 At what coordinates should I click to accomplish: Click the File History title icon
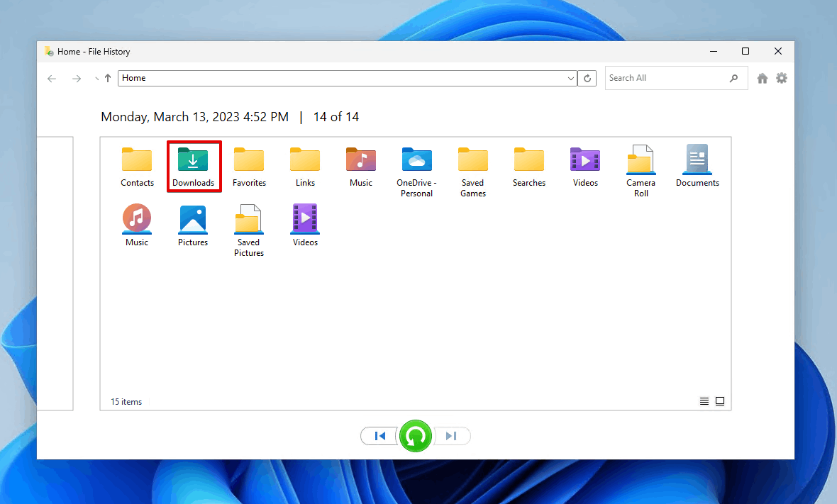(49, 52)
